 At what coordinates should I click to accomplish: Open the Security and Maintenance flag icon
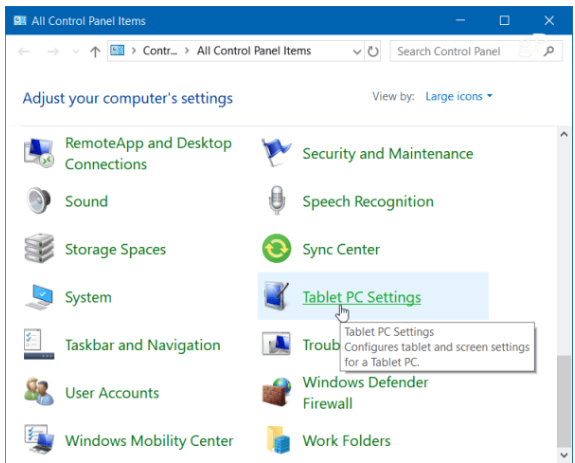(276, 153)
